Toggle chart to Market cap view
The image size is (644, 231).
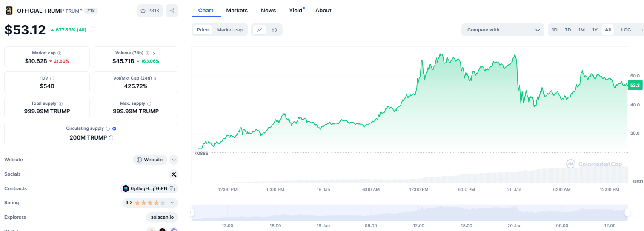pyautogui.click(x=229, y=30)
